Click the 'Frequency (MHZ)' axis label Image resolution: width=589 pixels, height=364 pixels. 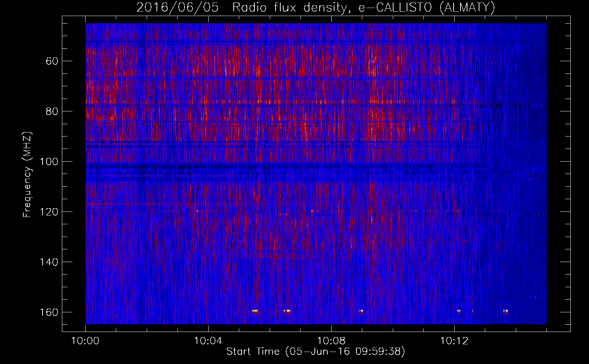tap(27, 175)
